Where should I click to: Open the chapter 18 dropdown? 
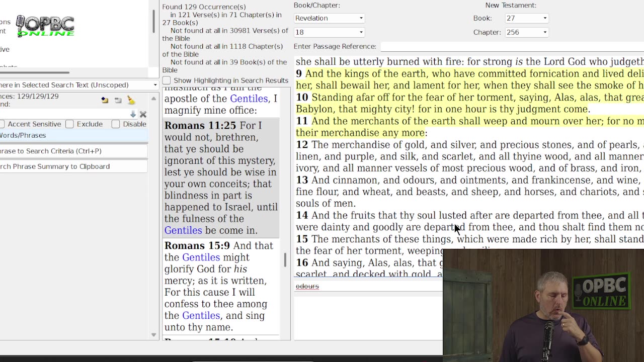[x=329, y=32]
